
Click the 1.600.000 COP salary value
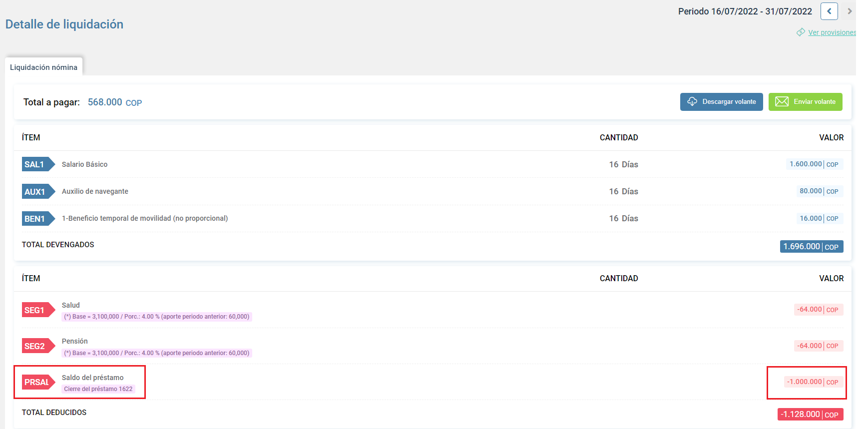(814, 164)
